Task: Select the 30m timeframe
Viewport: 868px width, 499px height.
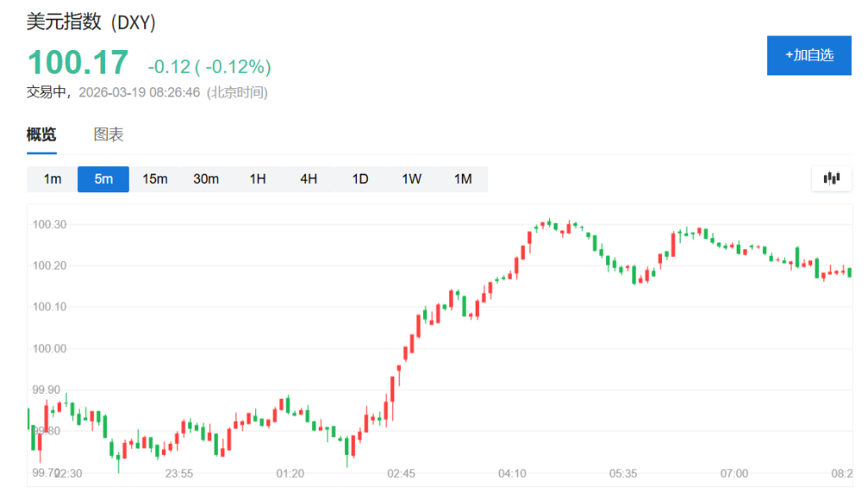Action: point(206,179)
